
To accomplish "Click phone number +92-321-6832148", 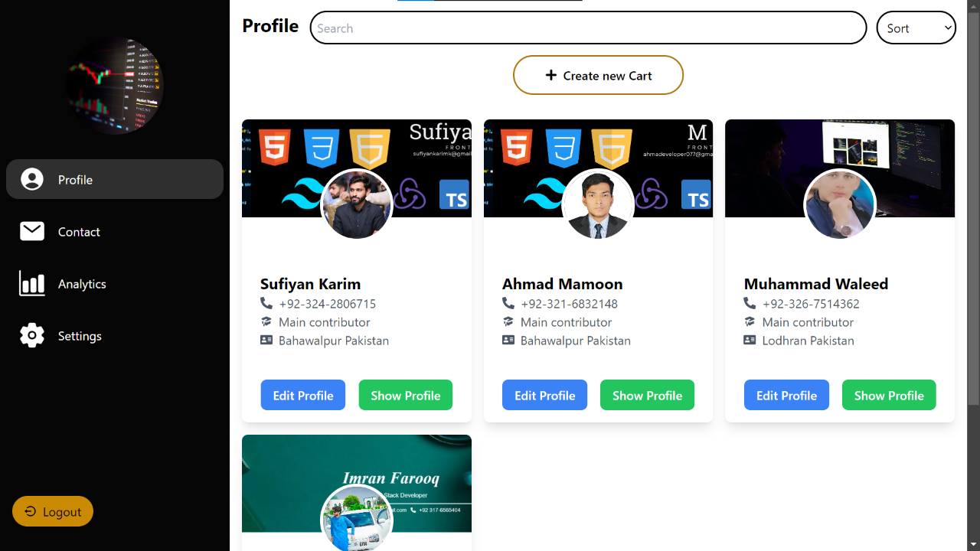I will [570, 303].
